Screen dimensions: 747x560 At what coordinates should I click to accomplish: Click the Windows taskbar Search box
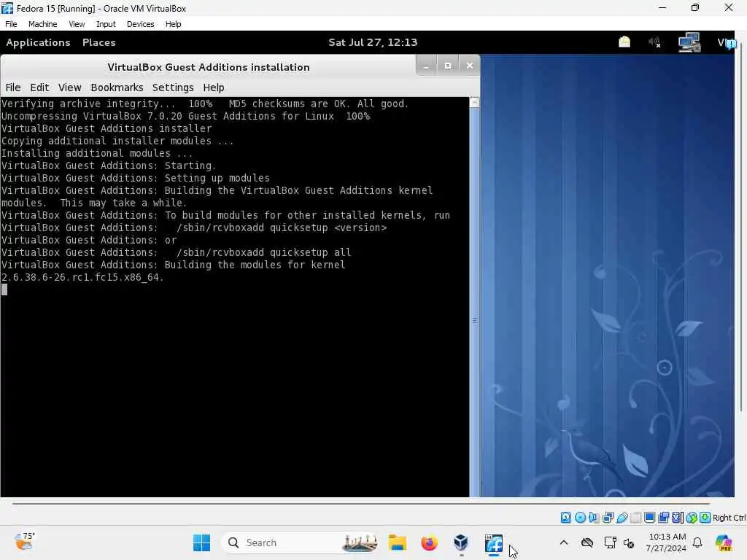click(x=300, y=542)
